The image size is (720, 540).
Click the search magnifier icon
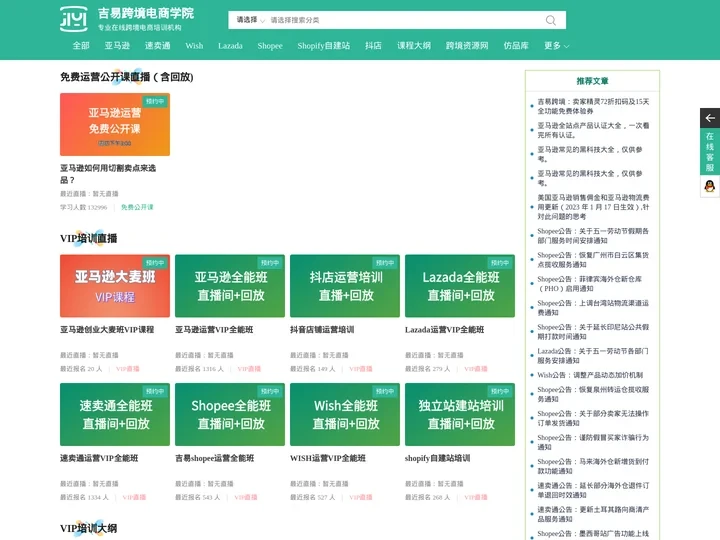pyautogui.click(x=551, y=20)
